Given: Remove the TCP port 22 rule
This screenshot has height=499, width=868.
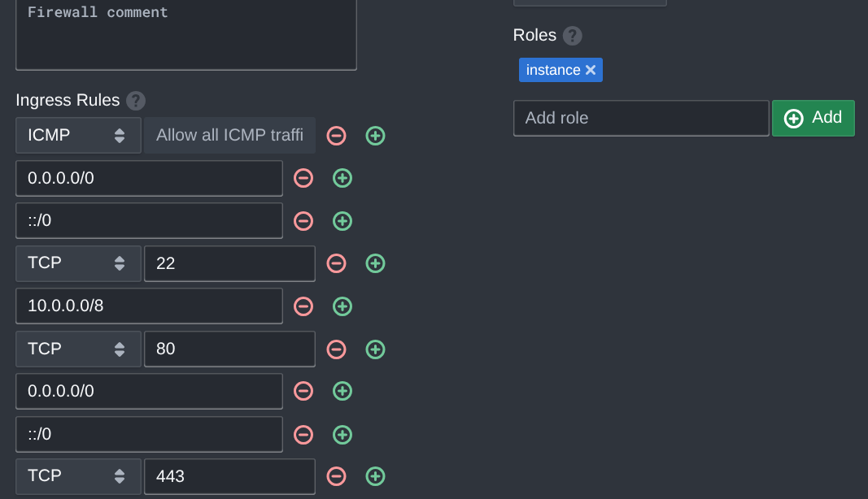Looking at the screenshot, I should pos(336,263).
